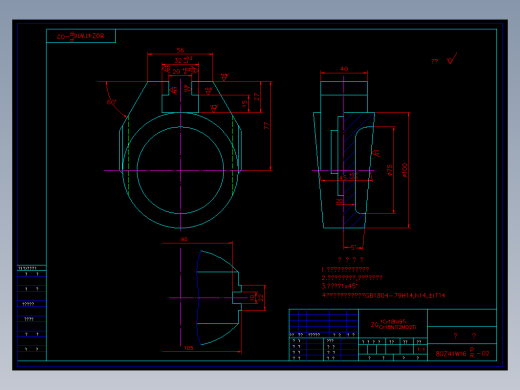520x390 pixels.
Task: Select the 60° angle dimension
Action: click(x=111, y=102)
